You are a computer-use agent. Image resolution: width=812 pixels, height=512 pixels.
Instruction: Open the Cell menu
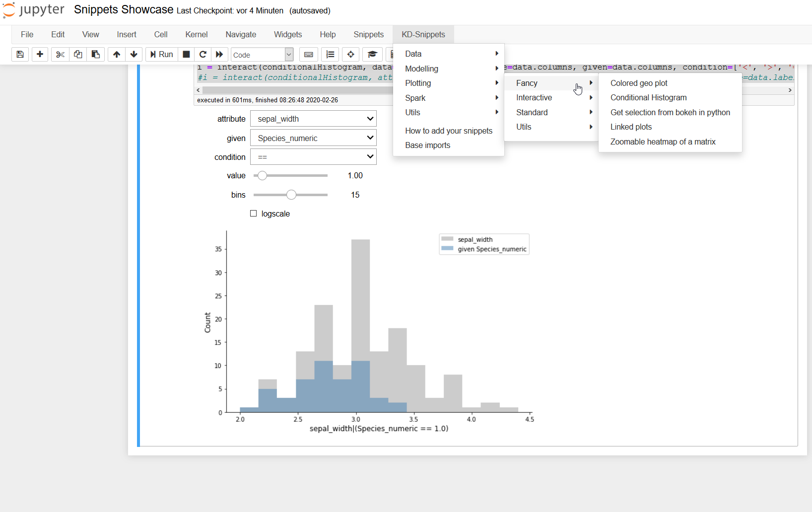pos(161,34)
